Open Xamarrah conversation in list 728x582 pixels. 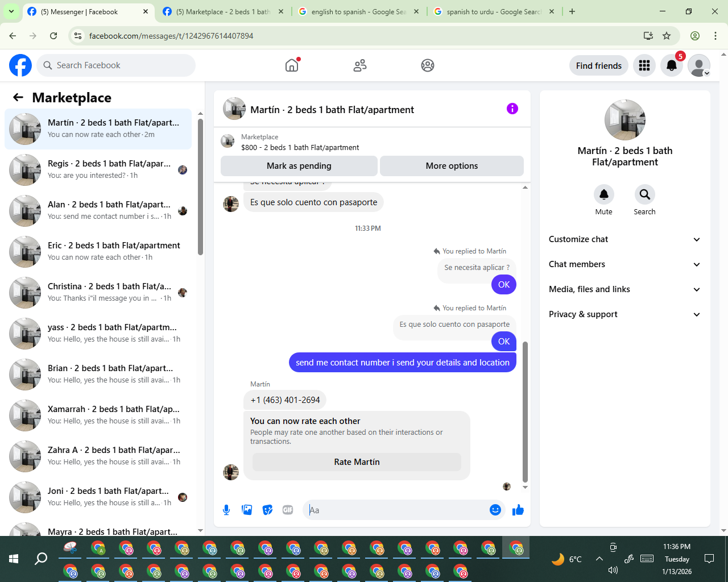tap(98, 415)
